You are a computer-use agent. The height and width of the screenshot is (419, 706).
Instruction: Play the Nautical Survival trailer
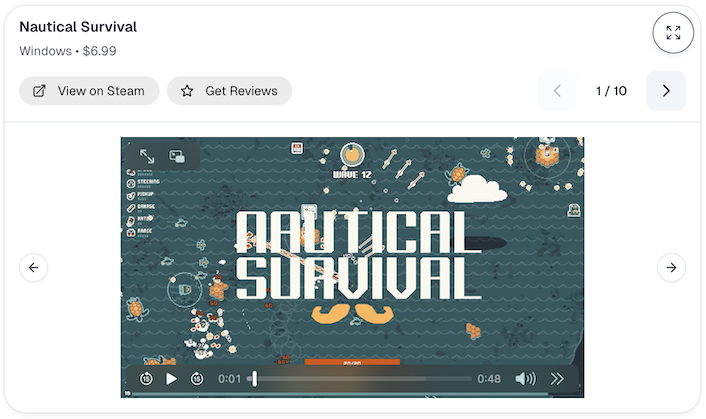click(x=171, y=379)
